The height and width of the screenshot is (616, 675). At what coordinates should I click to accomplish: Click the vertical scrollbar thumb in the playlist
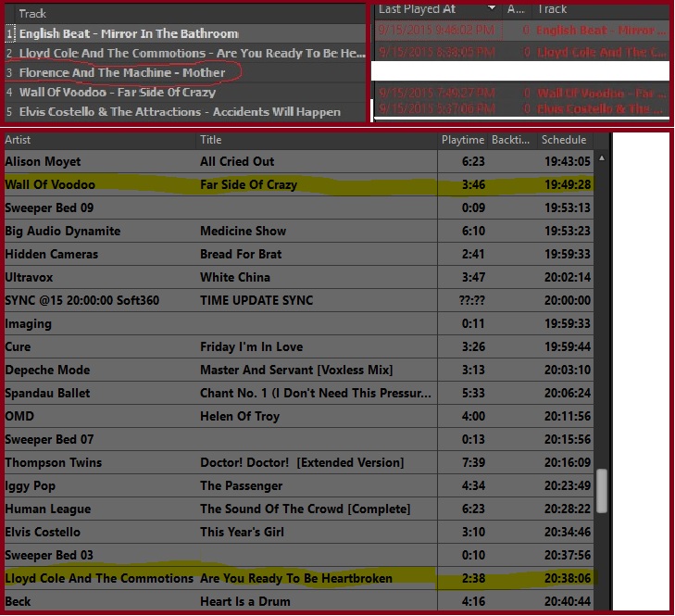(x=602, y=491)
